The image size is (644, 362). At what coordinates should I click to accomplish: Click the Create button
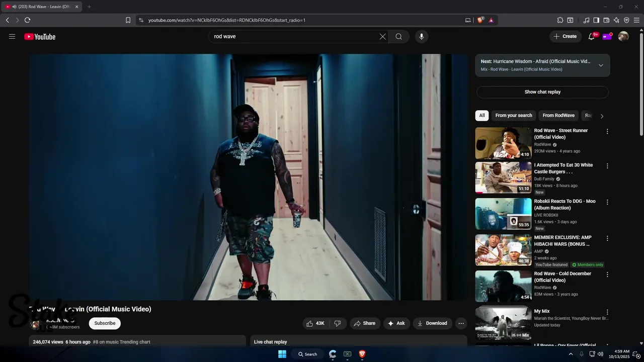click(x=565, y=36)
